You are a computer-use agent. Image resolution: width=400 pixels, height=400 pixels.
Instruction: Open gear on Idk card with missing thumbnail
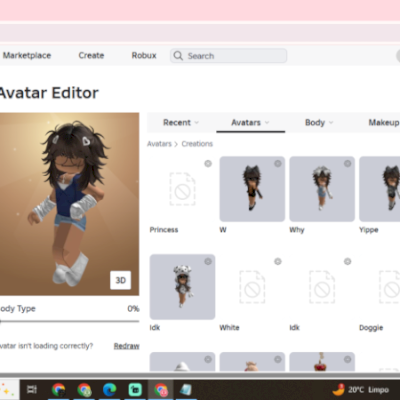coord(347,261)
